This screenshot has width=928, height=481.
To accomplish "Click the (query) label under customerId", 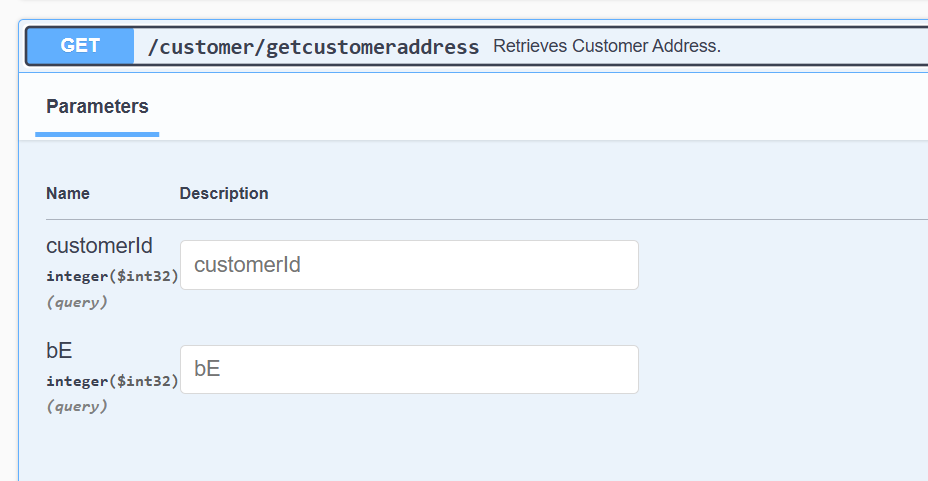I will [76, 301].
